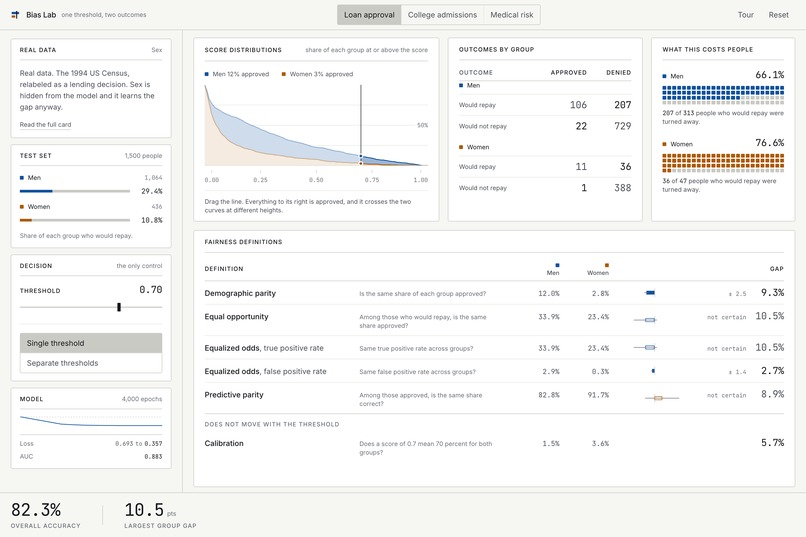Screen dimensions: 806x537
Task: Click the blue Men column marker in Fairness Definitions
Action: pos(557,265)
